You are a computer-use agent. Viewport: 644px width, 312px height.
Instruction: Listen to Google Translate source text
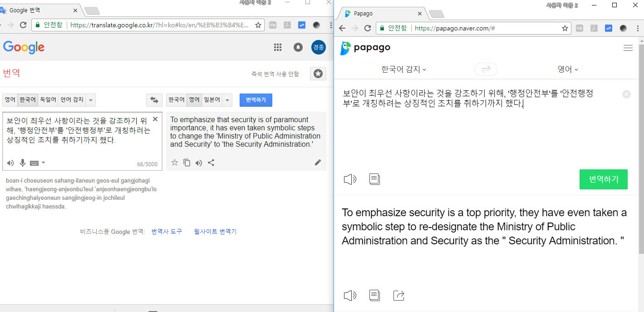tap(10, 163)
